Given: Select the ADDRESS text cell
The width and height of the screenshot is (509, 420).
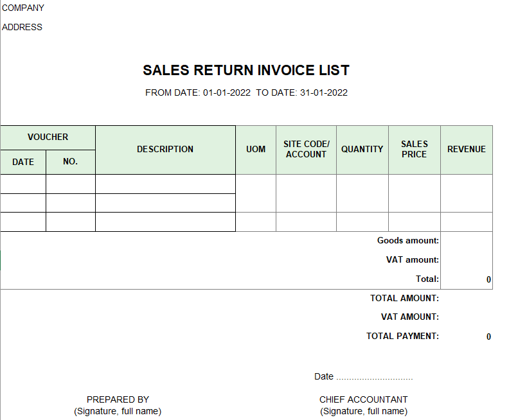Looking at the screenshot, I should pyautogui.click(x=22, y=27).
